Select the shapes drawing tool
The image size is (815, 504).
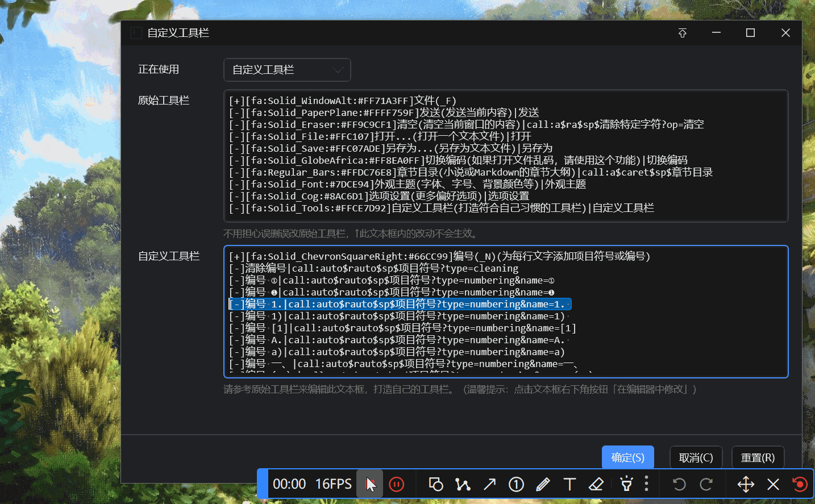[x=436, y=484]
